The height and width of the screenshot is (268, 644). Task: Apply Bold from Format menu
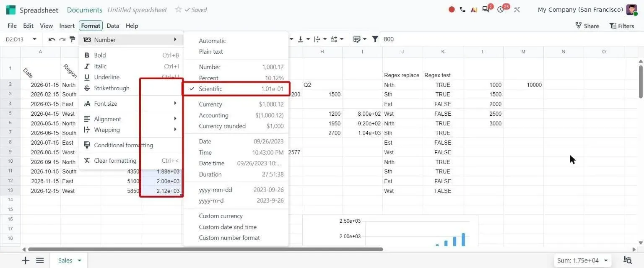[x=131, y=55]
